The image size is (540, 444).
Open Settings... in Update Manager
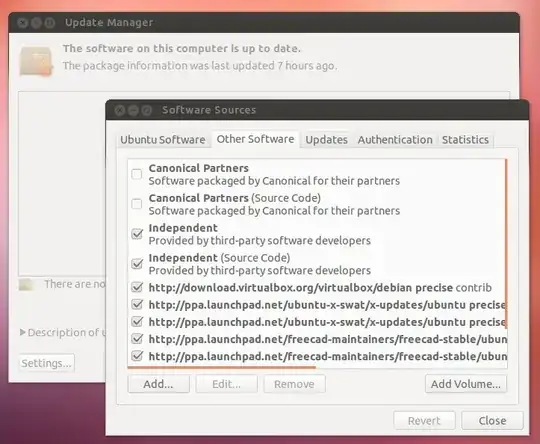click(46, 363)
